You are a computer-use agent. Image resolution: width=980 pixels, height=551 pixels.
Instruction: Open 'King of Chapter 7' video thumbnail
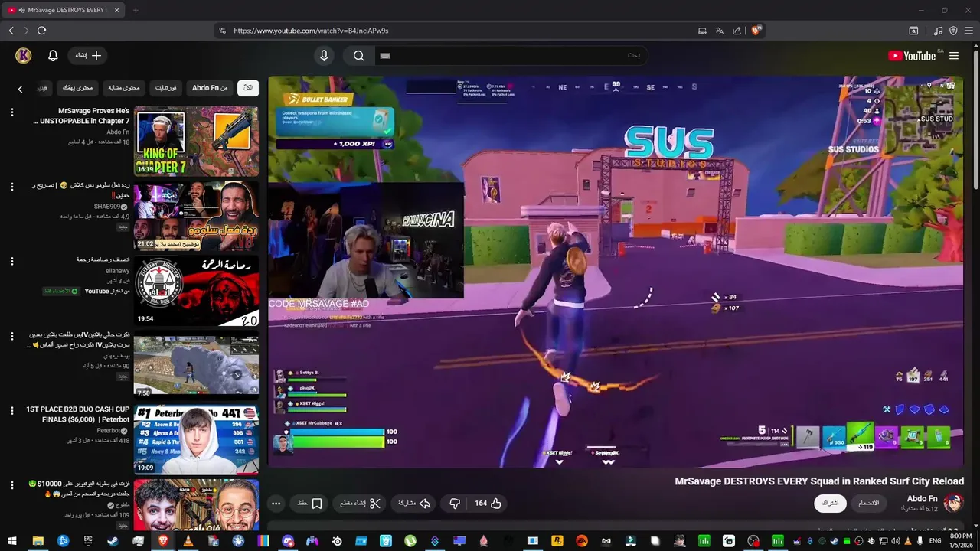196,142
